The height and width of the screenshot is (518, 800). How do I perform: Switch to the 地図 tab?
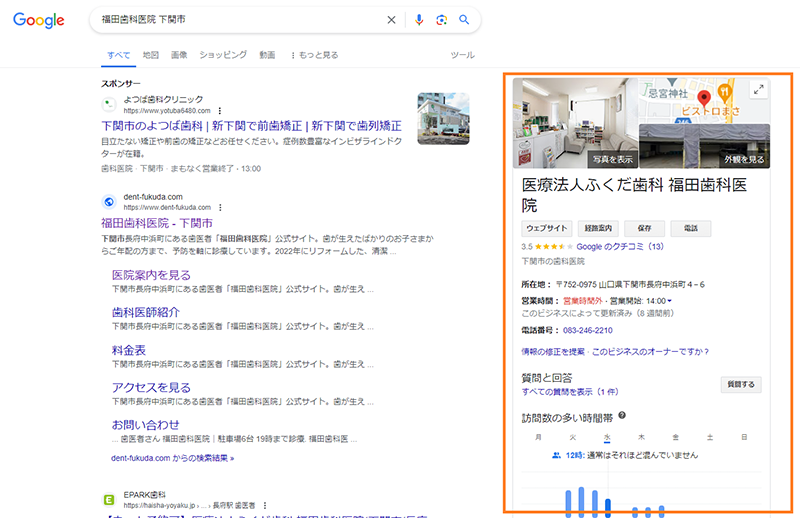coord(151,55)
